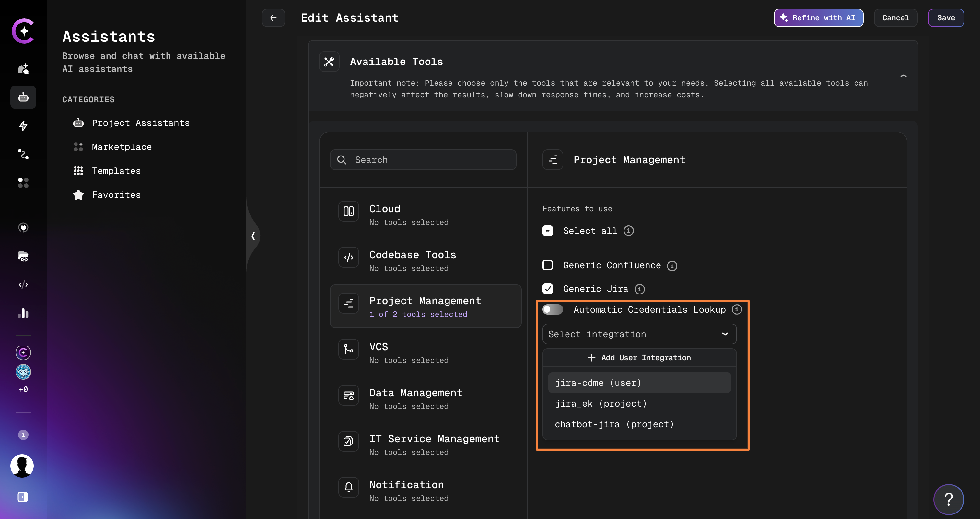Show info for Generic Confluence
980x519 pixels.
(x=672, y=266)
